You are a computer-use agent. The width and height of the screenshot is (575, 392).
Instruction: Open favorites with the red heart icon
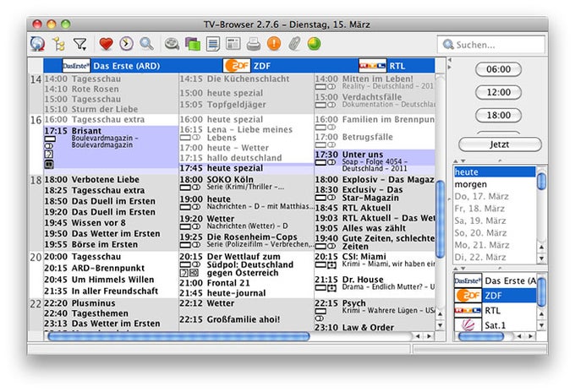106,44
